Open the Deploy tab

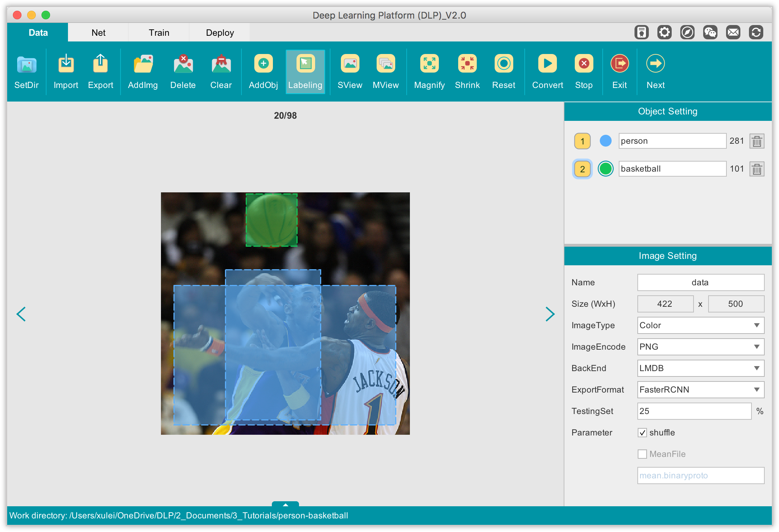(220, 33)
